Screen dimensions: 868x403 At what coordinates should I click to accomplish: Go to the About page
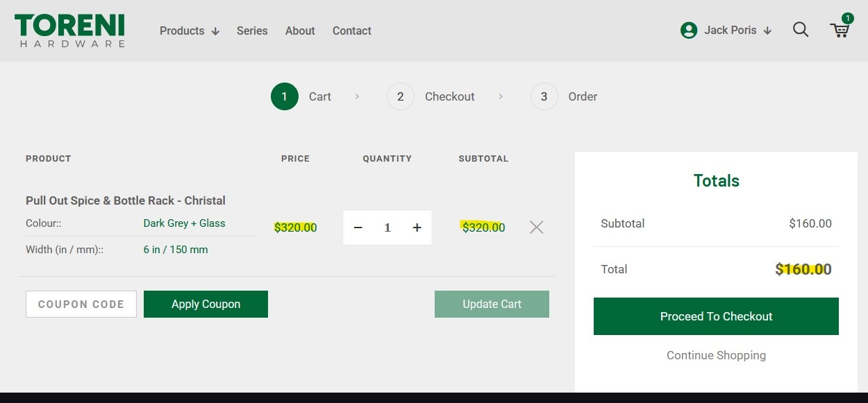pyautogui.click(x=300, y=31)
